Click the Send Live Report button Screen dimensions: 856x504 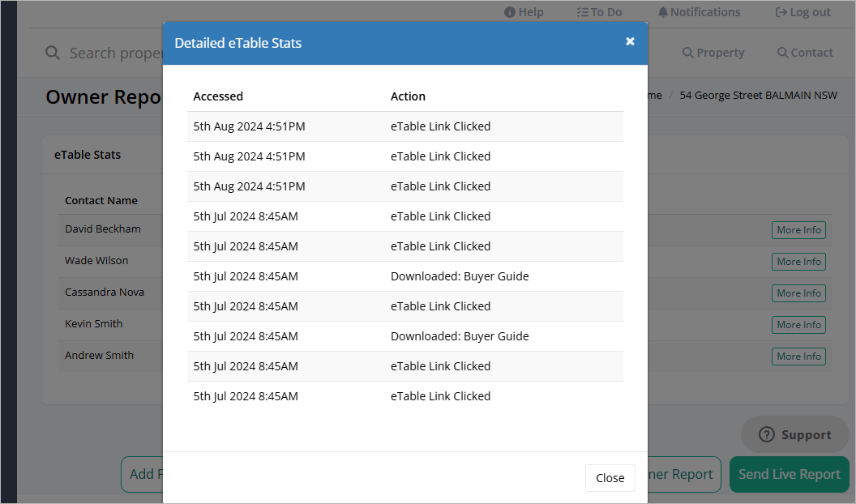(789, 475)
